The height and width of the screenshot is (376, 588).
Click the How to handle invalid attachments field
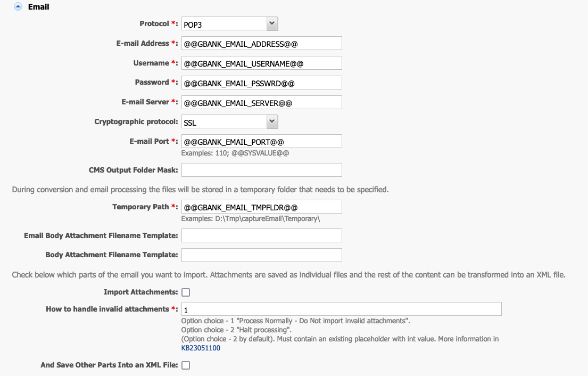341,309
